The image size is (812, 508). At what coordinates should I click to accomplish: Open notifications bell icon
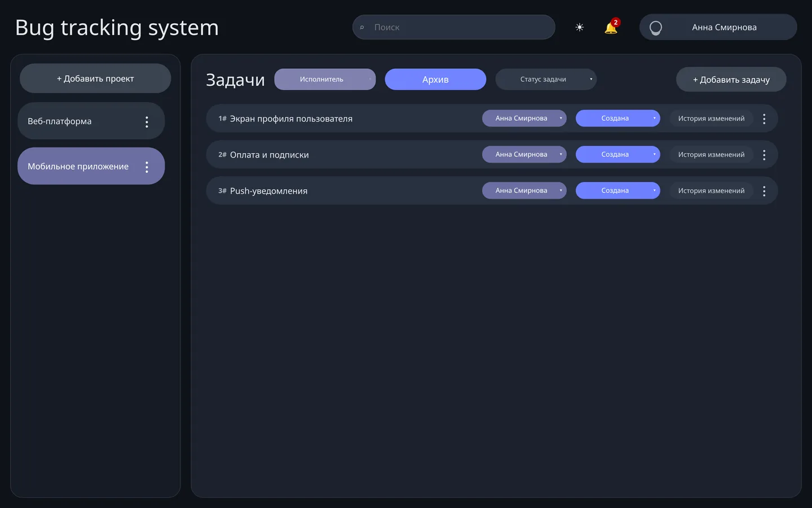pos(611,27)
